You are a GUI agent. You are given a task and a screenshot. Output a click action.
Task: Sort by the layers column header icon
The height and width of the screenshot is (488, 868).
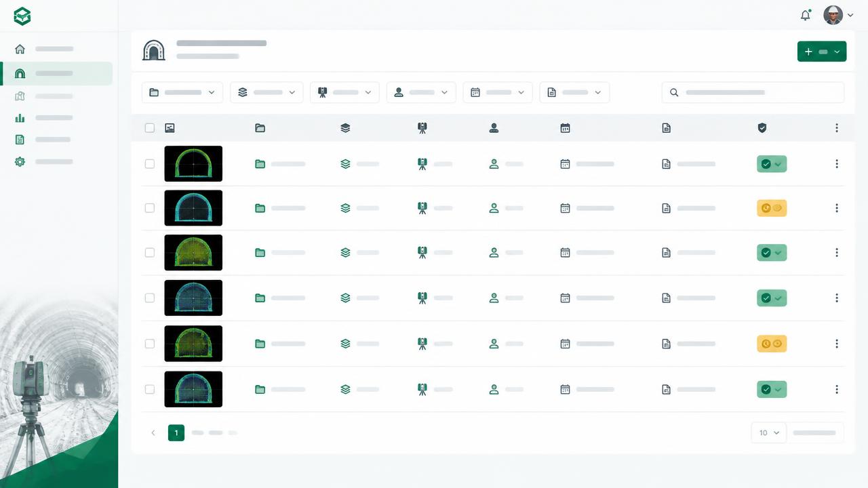[345, 127]
